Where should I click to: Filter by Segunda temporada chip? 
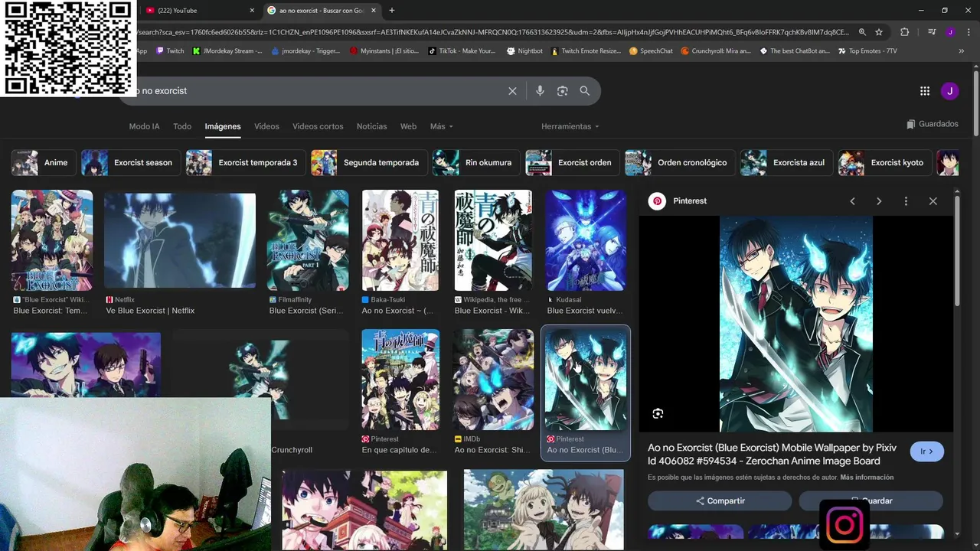369,163
